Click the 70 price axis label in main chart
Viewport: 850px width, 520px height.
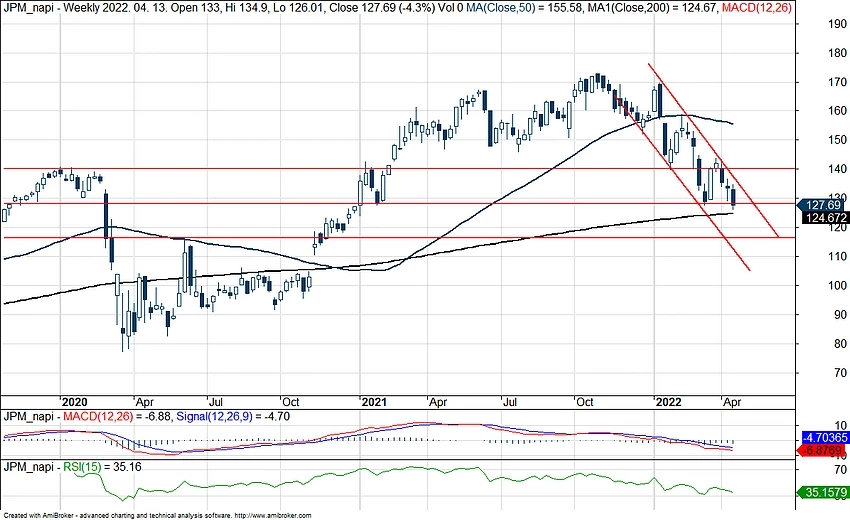pyautogui.click(x=840, y=373)
